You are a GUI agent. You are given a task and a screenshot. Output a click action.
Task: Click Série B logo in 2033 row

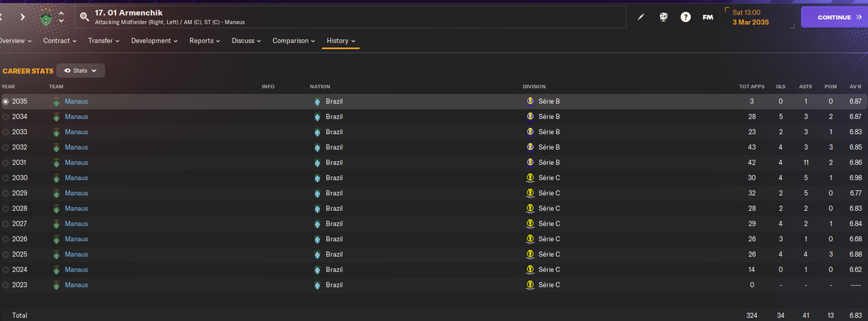pyautogui.click(x=530, y=132)
